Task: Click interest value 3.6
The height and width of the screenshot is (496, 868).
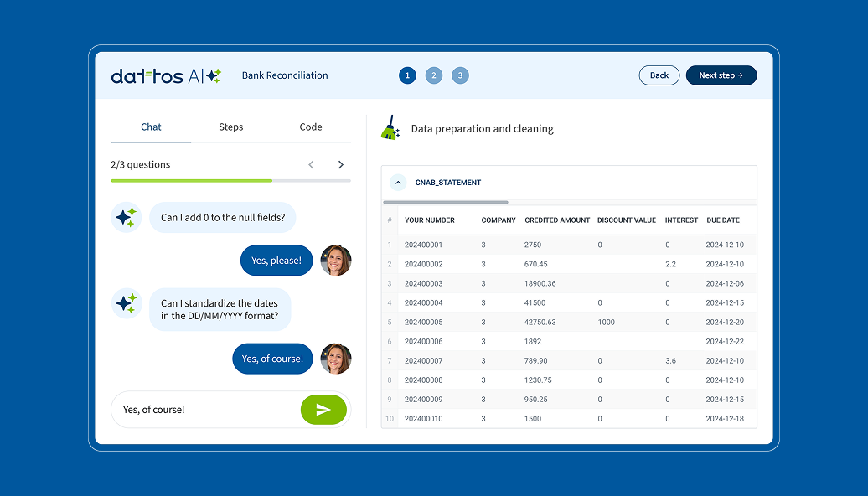Action: (x=670, y=361)
